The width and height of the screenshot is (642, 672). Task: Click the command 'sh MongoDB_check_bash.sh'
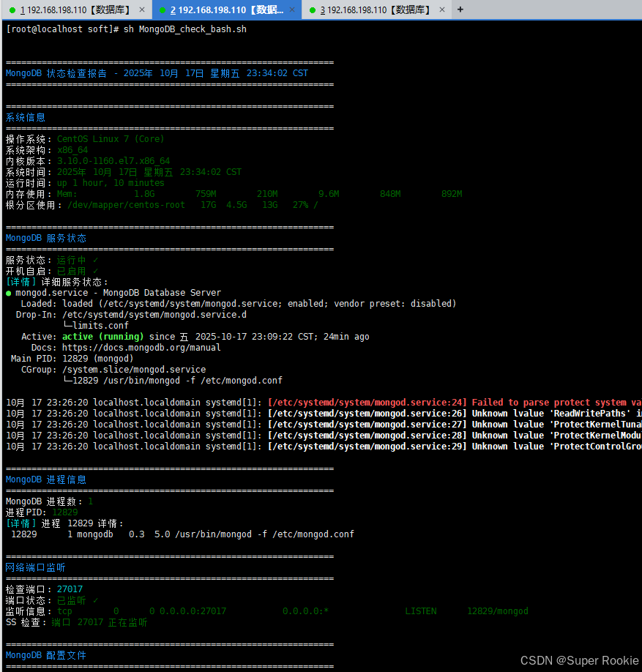click(184, 29)
